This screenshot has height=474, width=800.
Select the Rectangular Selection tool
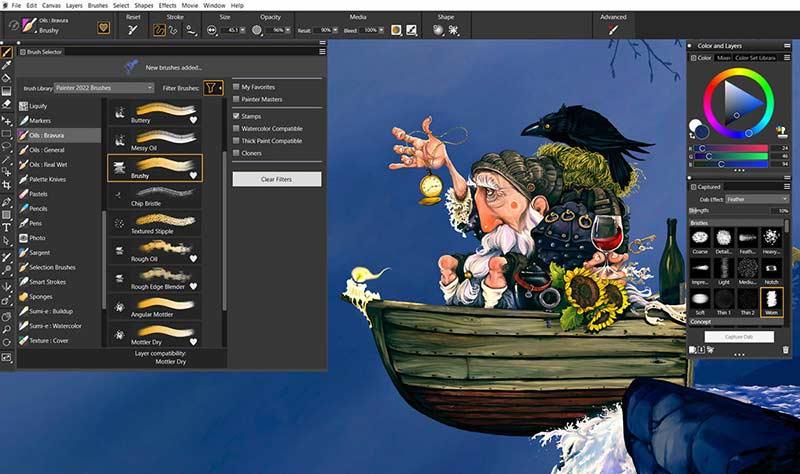pos(6,134)
